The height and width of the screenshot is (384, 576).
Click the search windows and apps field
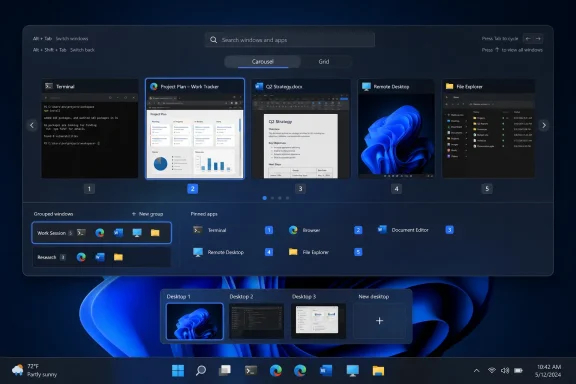click(x=290, y=40)
